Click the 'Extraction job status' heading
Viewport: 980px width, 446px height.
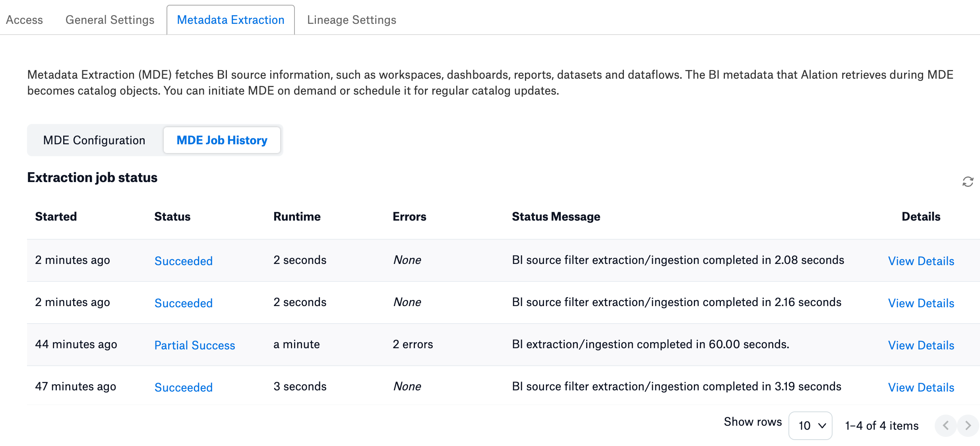92,177
